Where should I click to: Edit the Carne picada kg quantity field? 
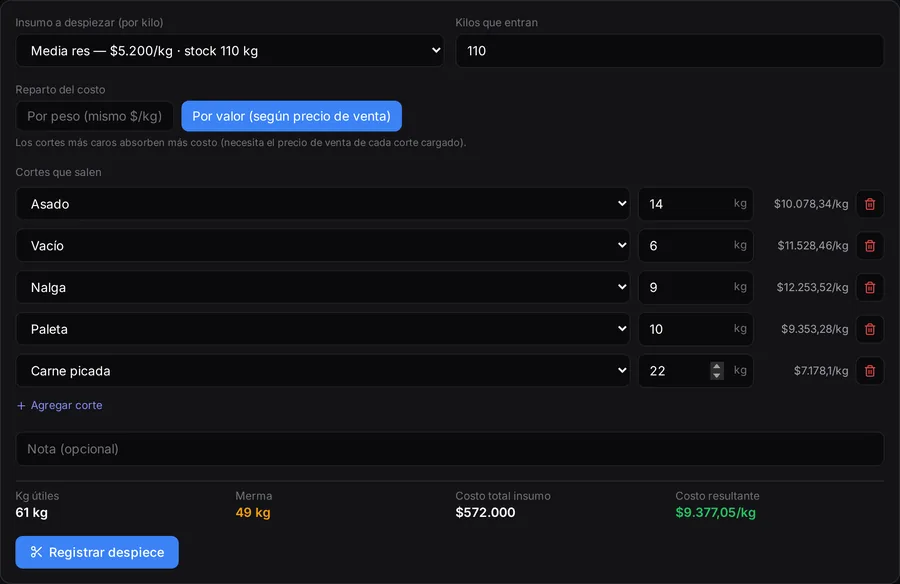(x=696, y=371)
